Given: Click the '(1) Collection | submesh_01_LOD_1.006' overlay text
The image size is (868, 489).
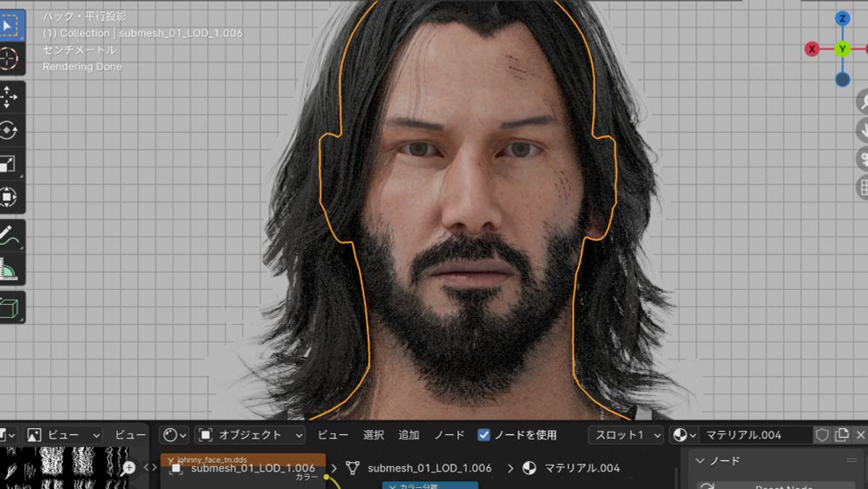Looking at the screenshot, I should tap(143, 33).
